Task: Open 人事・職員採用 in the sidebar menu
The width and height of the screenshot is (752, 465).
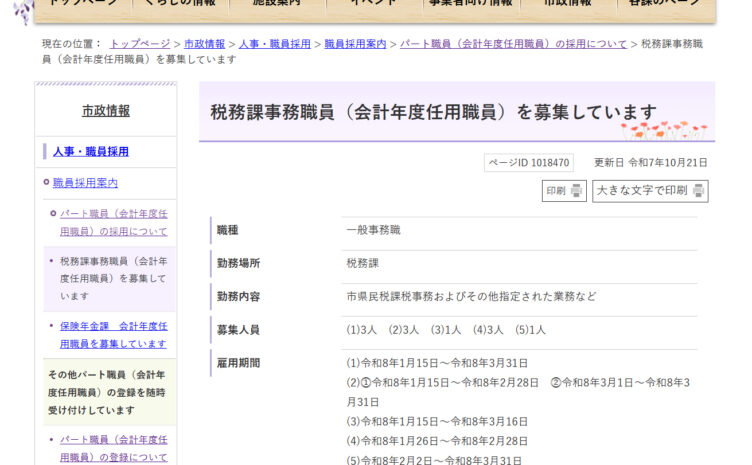Action: [x=90, y=151]
